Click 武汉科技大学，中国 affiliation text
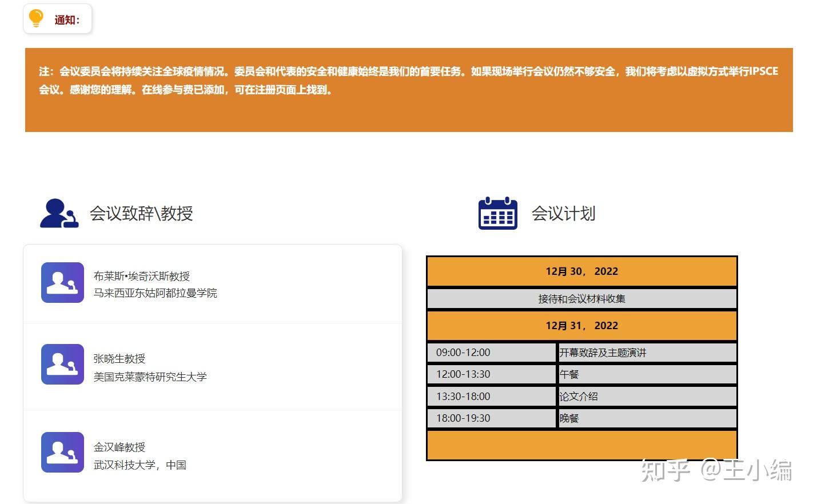The height and width of the screenshot is (504, 813). coord(140,464)
